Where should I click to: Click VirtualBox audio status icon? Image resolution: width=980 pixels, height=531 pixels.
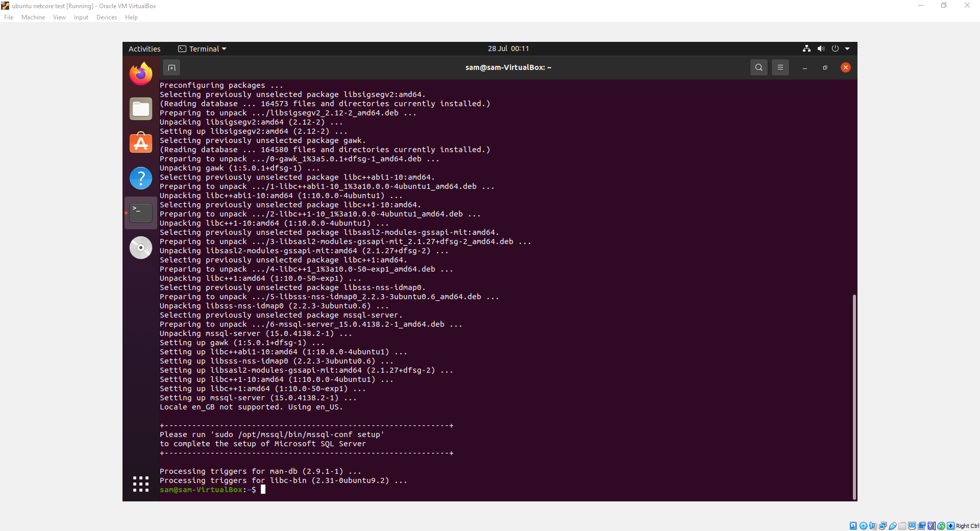coord(873,526)
